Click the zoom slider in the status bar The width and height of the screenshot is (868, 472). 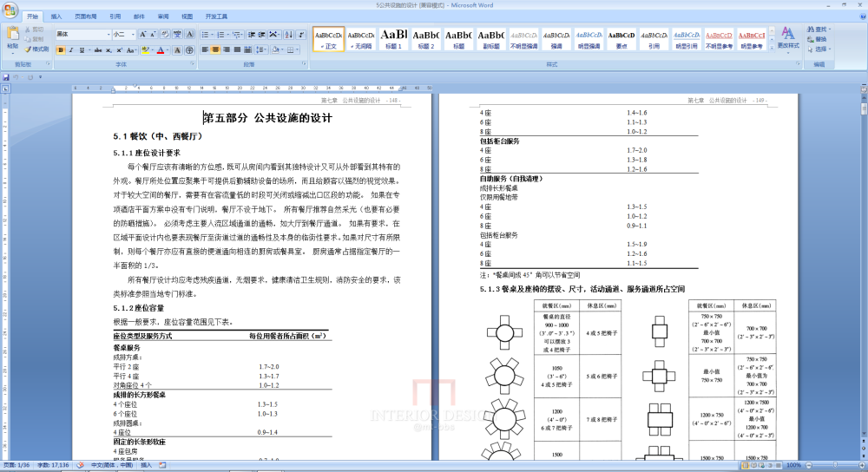click(834, 465)
